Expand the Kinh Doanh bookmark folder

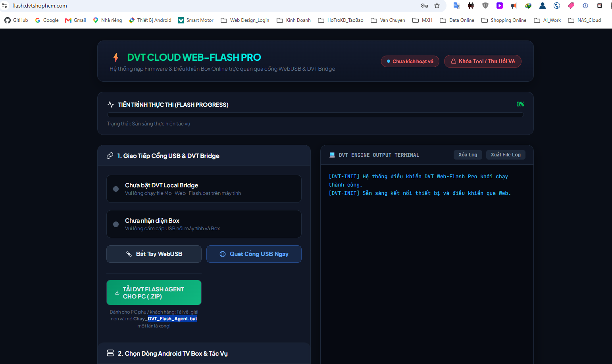click(294, 20)
